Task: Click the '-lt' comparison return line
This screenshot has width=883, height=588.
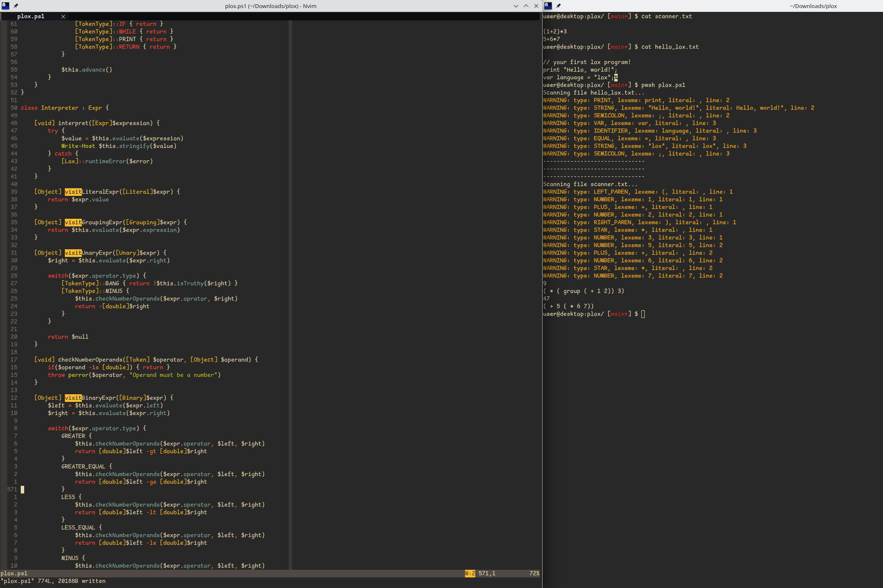Action: (141, 513)
